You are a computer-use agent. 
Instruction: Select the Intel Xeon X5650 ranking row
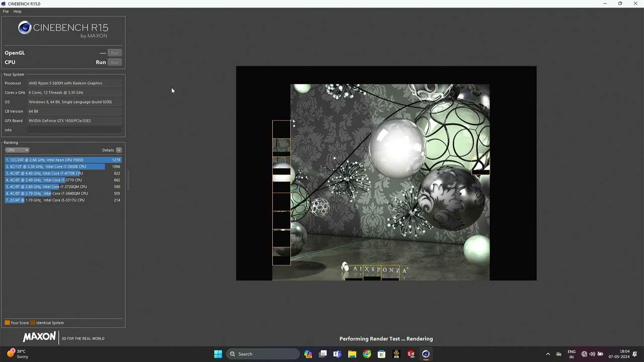tap(63, 160)
